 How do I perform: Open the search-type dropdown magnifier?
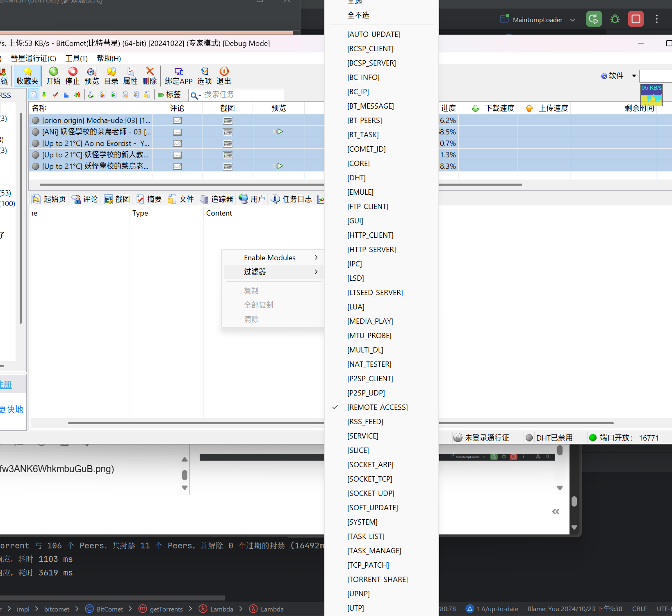click(x=196, y=95)
